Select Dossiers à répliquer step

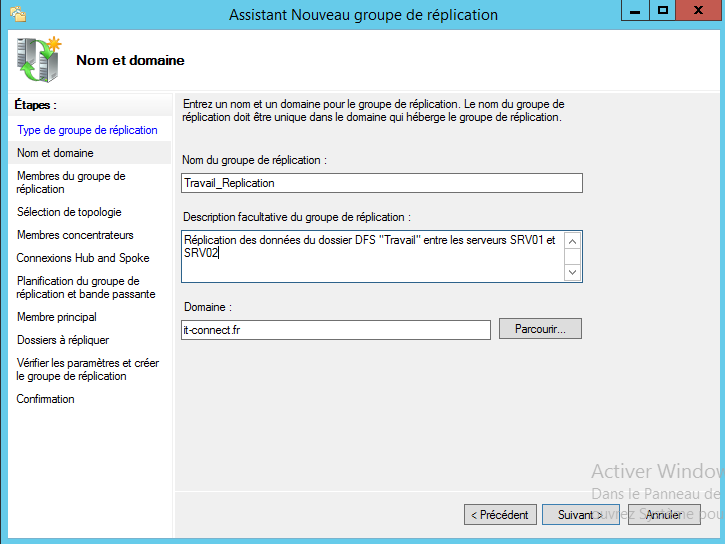63,340
